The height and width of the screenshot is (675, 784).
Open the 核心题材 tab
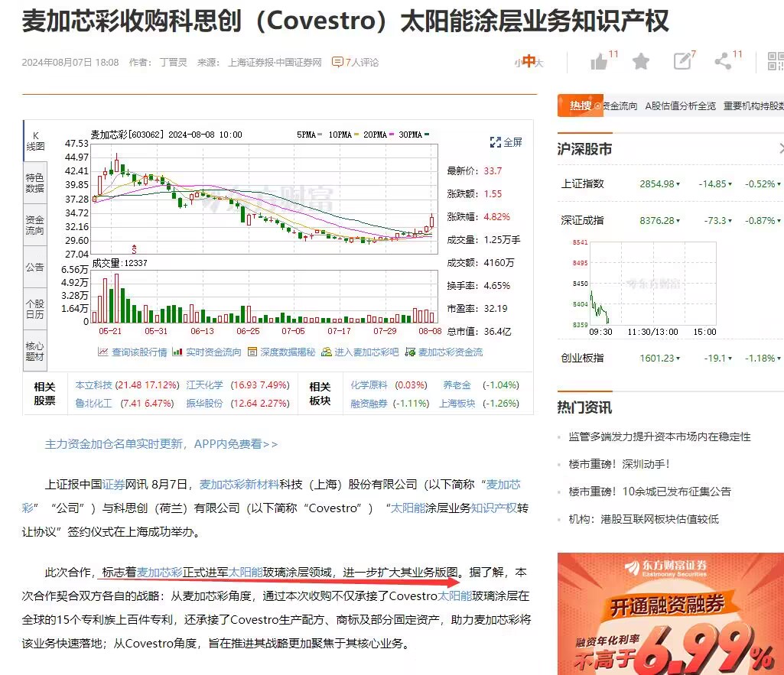click(x=35, y=351)
